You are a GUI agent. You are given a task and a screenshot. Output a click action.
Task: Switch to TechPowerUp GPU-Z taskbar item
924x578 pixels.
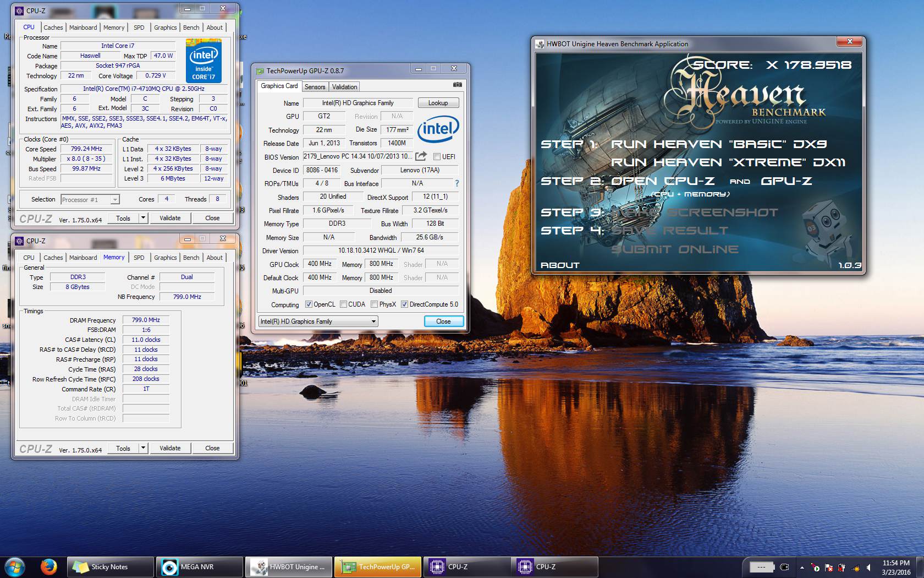coord(377,567)
